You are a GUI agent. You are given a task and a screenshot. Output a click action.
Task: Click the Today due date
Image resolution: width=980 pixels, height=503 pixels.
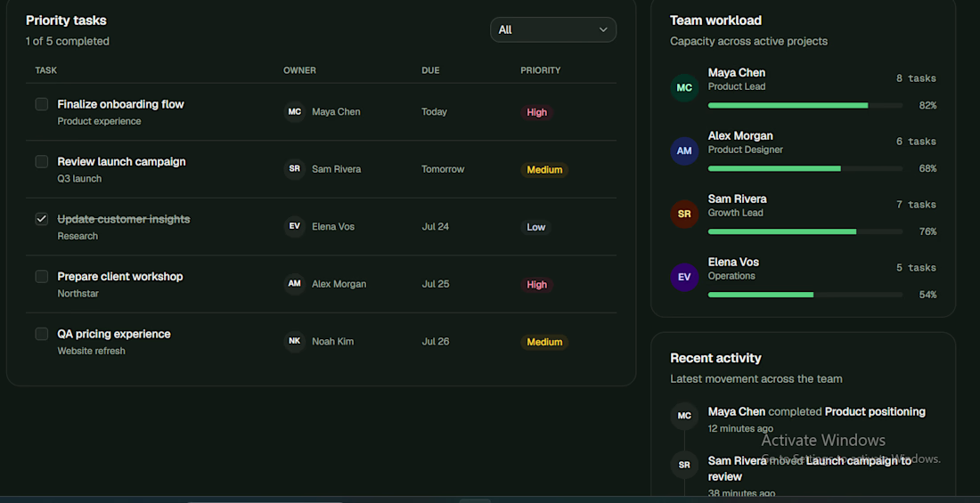(x=435, y=112)
